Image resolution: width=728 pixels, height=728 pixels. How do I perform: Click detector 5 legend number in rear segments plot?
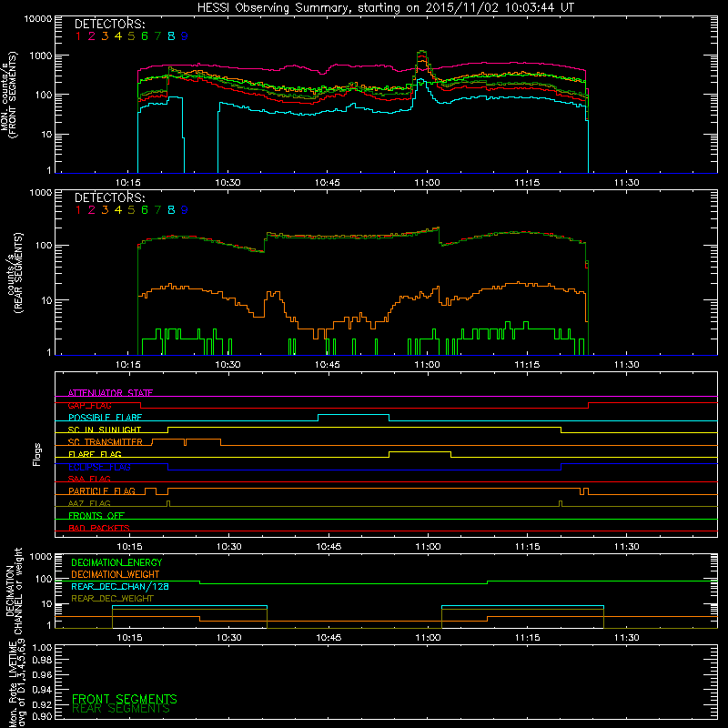[x=131, y=210]
